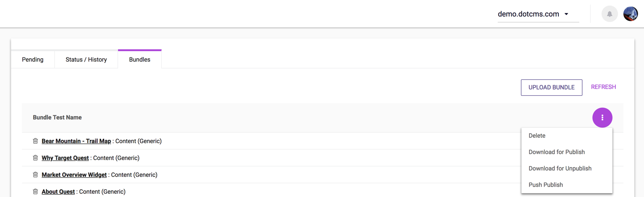Open the notifications bell
644x197 pixels.
coord(609,14)
